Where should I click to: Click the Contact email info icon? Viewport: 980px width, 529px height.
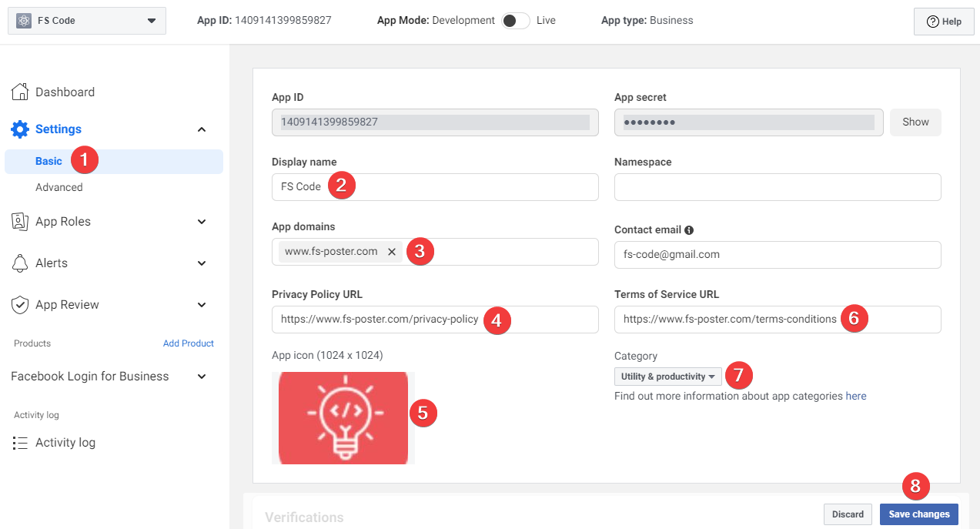point(689,230)
